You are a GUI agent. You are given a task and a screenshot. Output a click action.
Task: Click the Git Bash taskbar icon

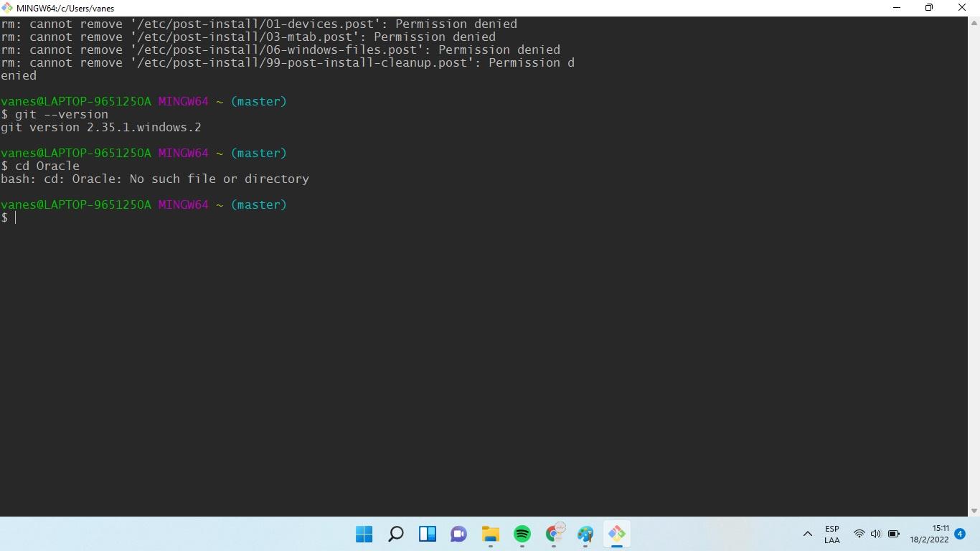point(617,534)
